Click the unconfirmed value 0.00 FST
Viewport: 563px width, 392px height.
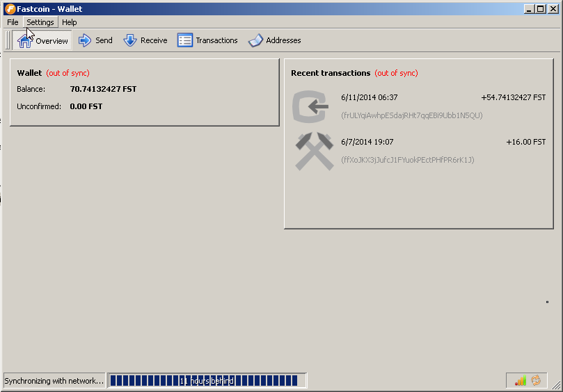(86, 106)
